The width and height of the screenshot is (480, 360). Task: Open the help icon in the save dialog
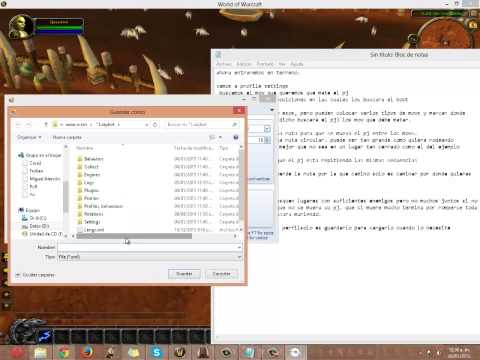click(x=236, y=137)
